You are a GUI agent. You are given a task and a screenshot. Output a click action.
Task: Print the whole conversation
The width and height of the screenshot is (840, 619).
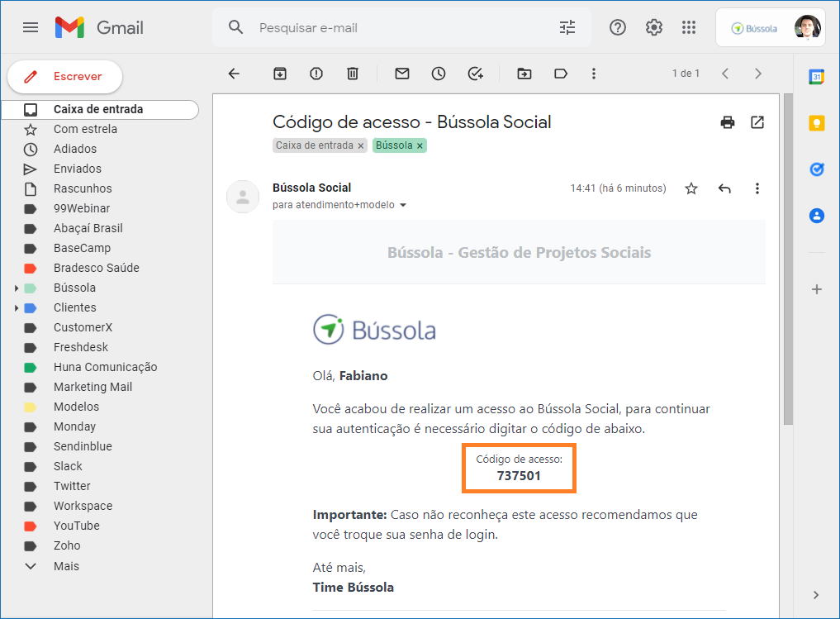point(728,123)
